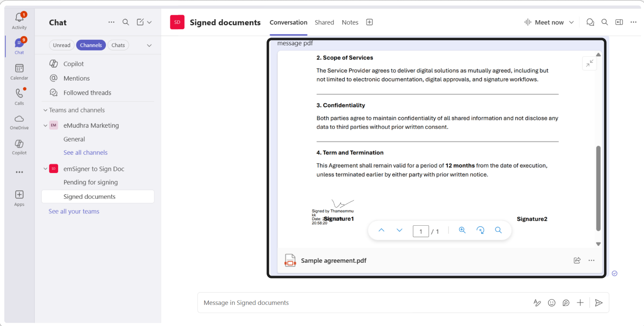Open the Activity feed icon
644x326 pixels.
pyautogui.click(x=19, y=20)
